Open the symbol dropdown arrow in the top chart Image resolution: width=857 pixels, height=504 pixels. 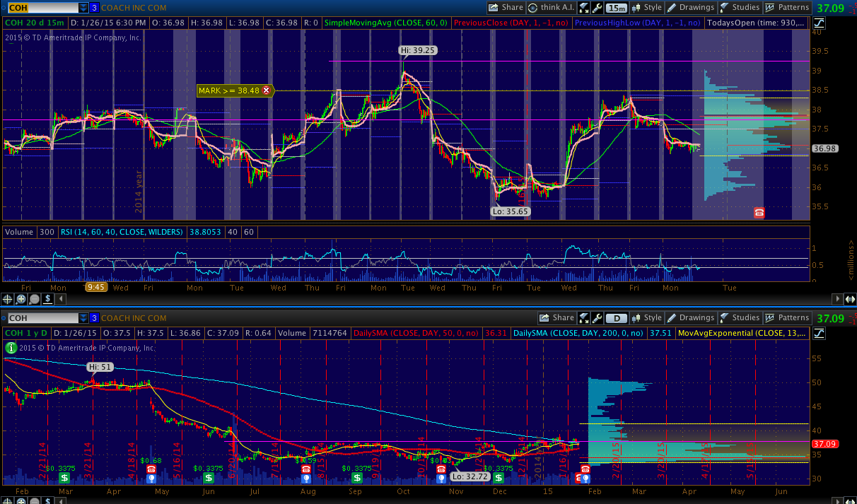click(83, 8)
